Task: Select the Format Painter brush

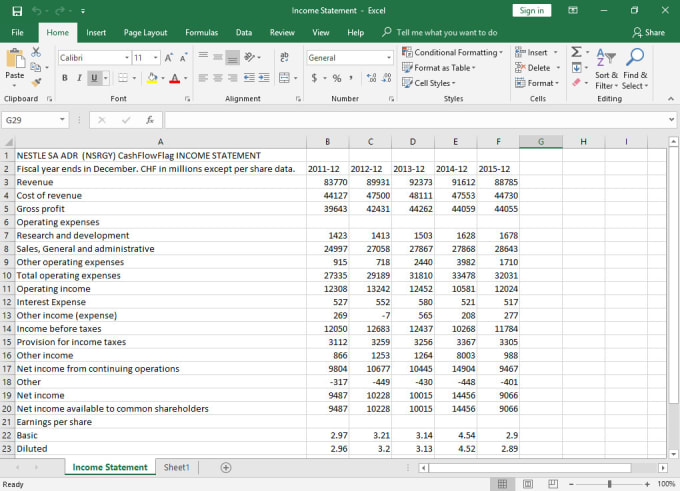Action: click(36, 82)
